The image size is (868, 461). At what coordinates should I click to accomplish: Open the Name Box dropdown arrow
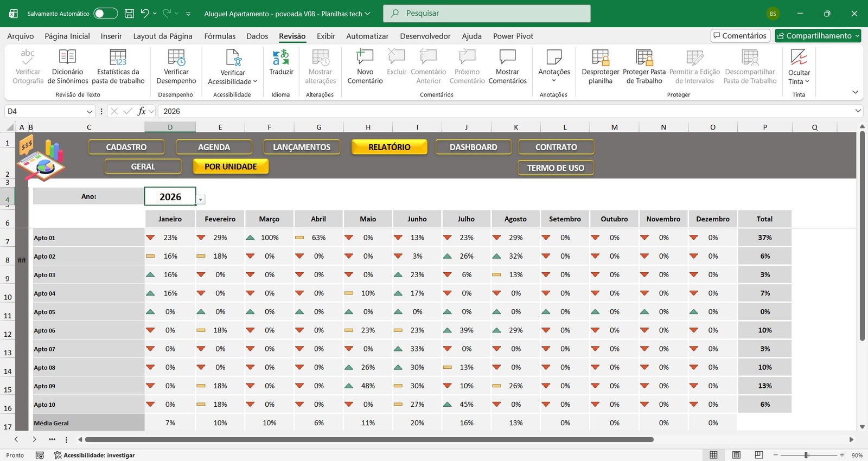(90, 111)
